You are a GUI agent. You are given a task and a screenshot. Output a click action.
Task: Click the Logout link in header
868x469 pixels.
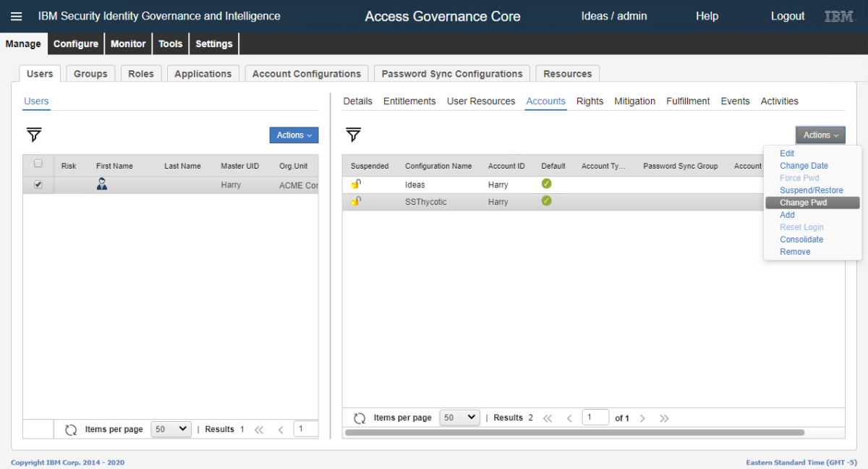787,16
